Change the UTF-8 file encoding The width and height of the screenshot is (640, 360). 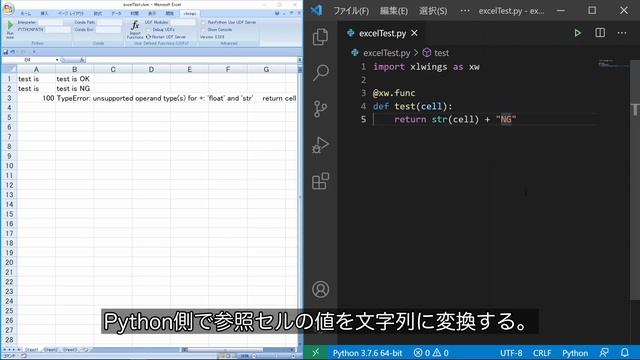(511, 353)
